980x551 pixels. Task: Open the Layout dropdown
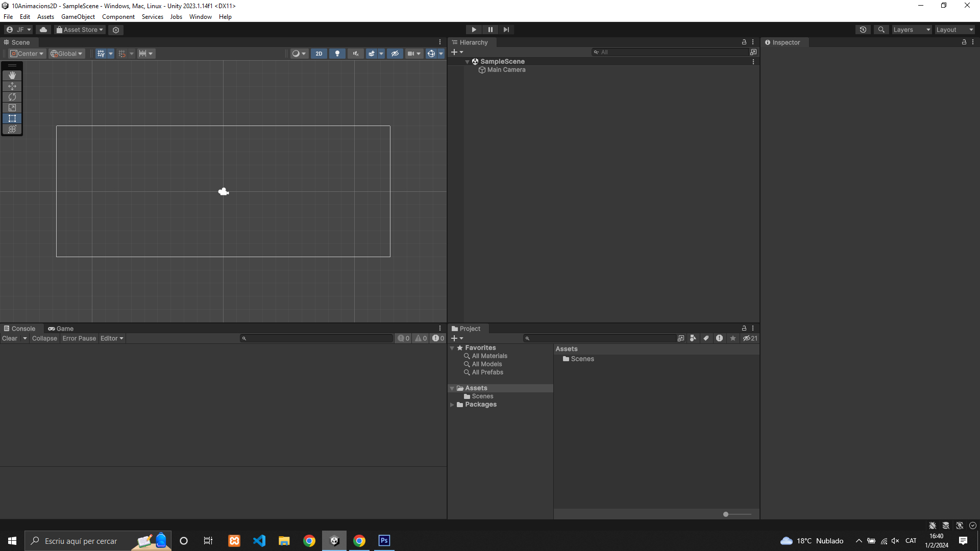954,30
